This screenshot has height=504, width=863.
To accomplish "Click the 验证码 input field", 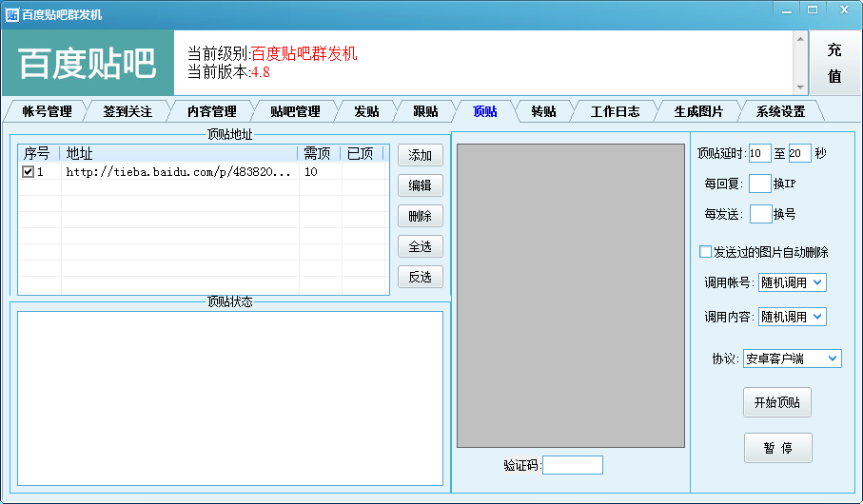I will (x=573, y=465).
